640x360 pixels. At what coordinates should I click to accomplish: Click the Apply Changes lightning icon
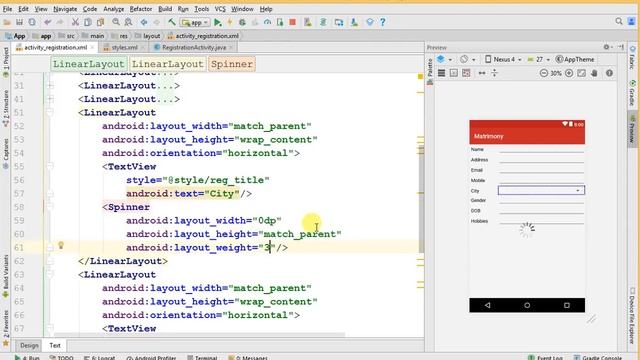tap(230, 22)
